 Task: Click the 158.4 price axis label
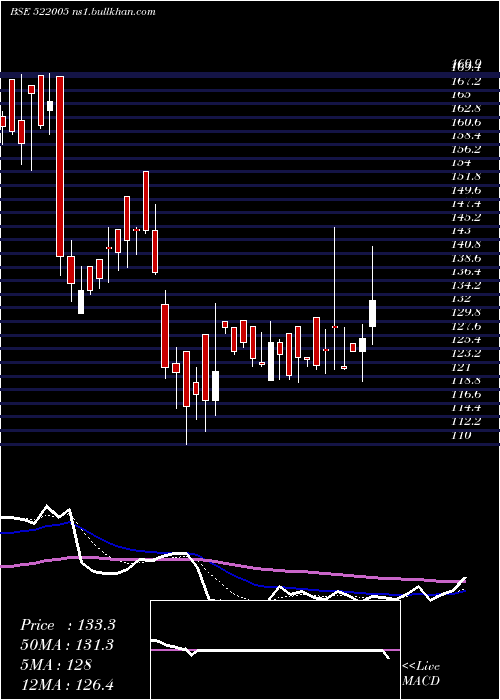(467, 135)
